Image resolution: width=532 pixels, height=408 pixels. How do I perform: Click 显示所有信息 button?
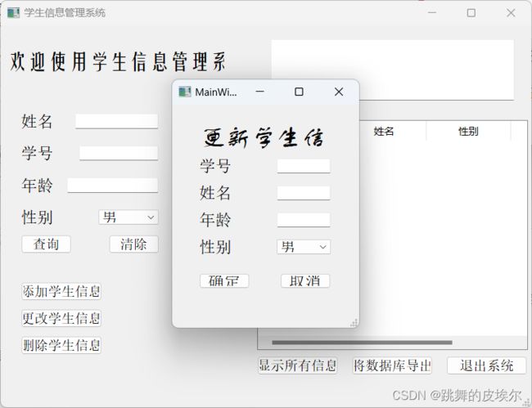click(298, 365)
